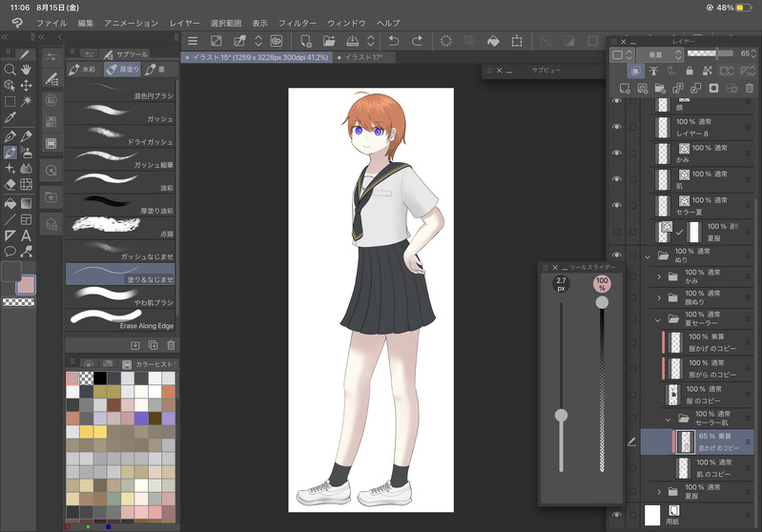762x532 pixels.
Task: Select the hand pan tool
Action: pyautogui.click(x=26, y=70)
